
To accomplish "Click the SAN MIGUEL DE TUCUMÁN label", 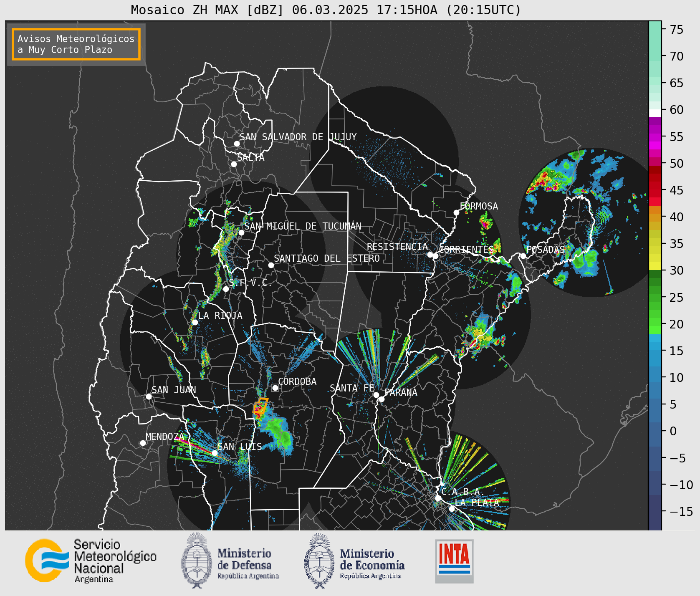I will tap(303, 226).
